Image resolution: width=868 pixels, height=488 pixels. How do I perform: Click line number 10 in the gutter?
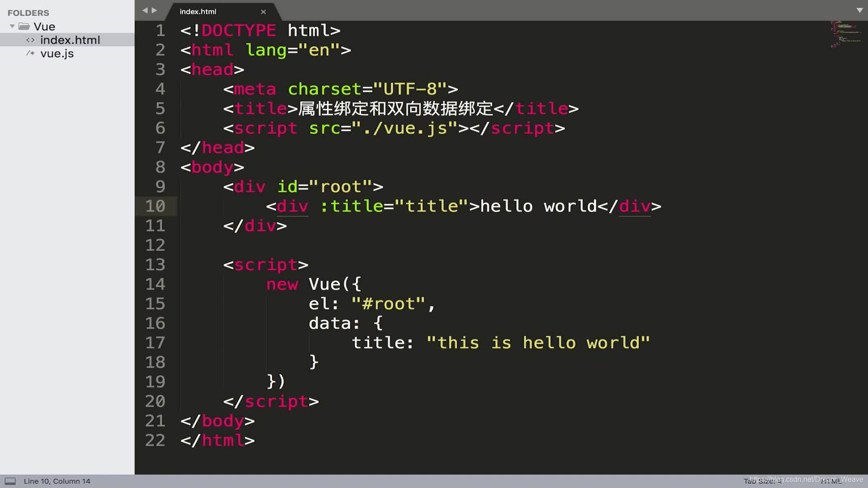tap(155, 206)
